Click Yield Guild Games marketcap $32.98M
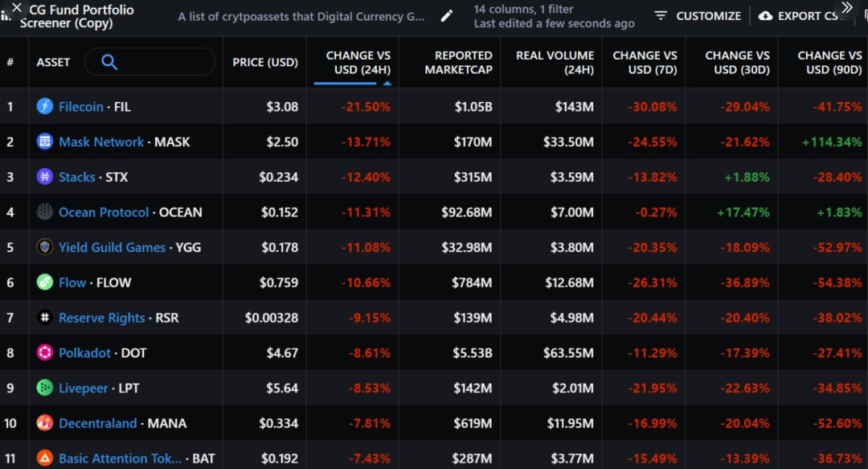The height and width of the screenshot is (469, 868). pyautogui.click(x=467, y=247)
